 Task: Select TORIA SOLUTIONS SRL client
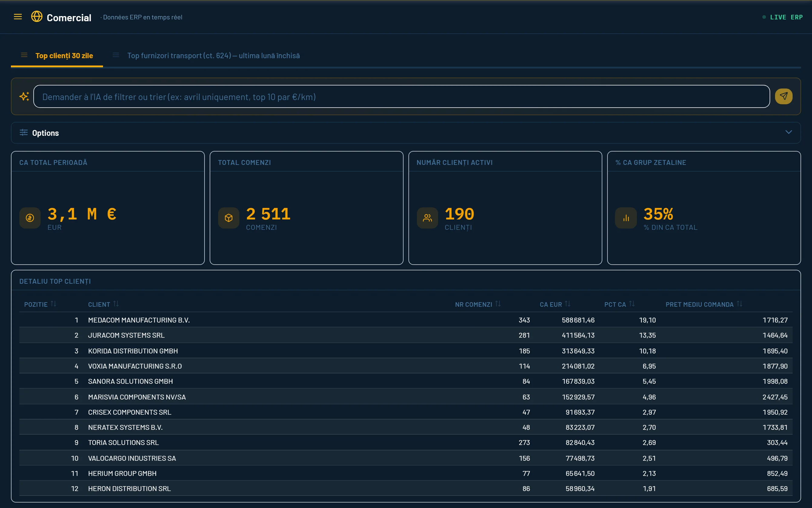(123, 443)
